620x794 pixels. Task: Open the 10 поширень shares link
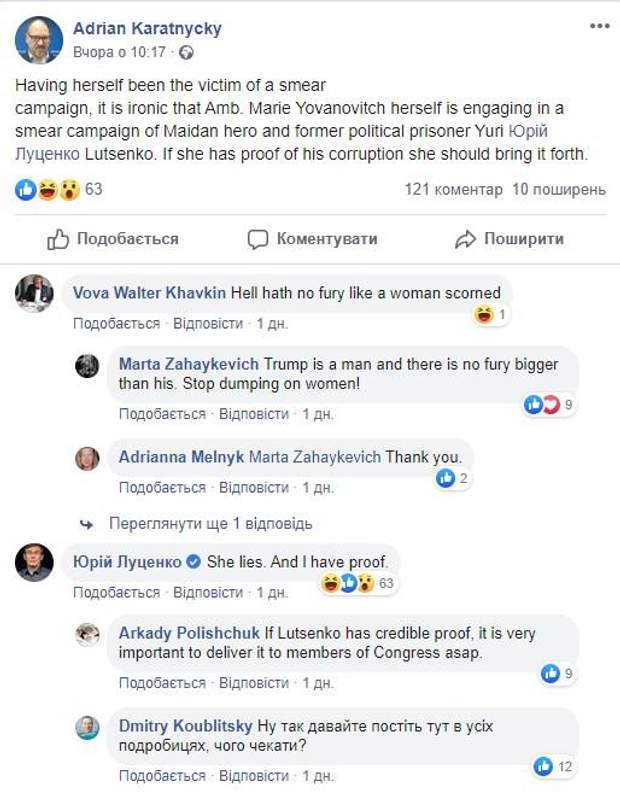pos(559,189)
